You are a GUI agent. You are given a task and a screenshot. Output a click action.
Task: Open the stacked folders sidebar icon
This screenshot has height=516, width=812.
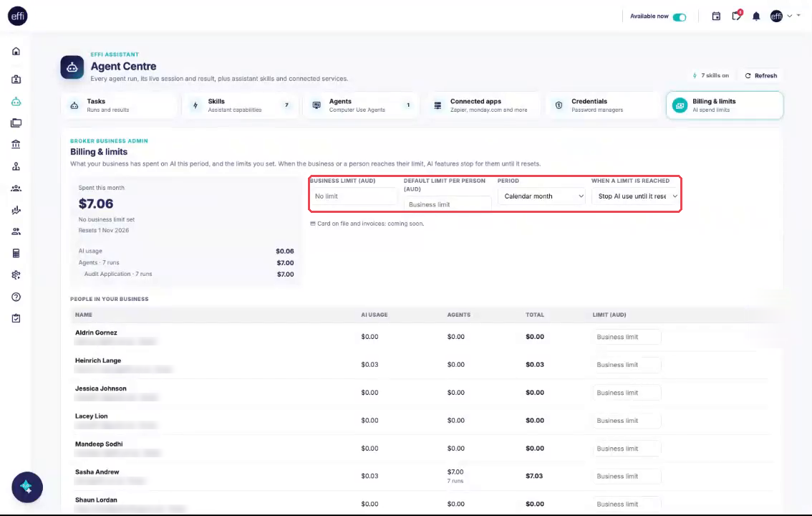16,123
